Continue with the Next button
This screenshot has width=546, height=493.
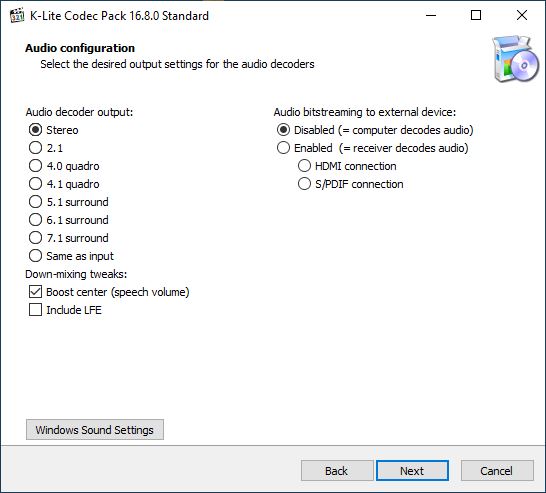click(x=412, y=471)
